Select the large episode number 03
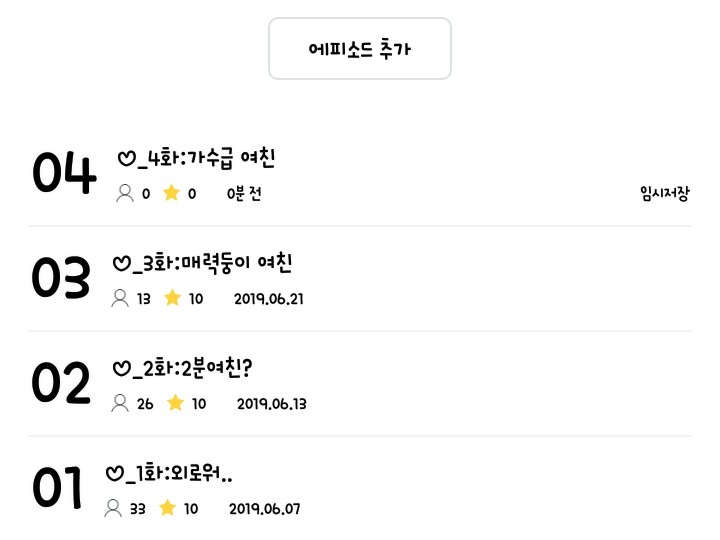Viewport: 720px width, 540px height. [x=61, y=278]
